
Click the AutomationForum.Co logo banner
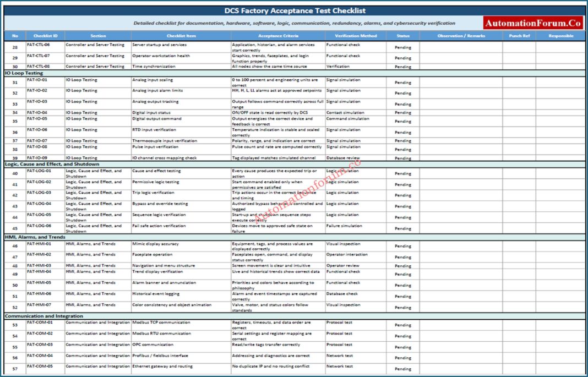pyautogui.click(x=533, y=23)
